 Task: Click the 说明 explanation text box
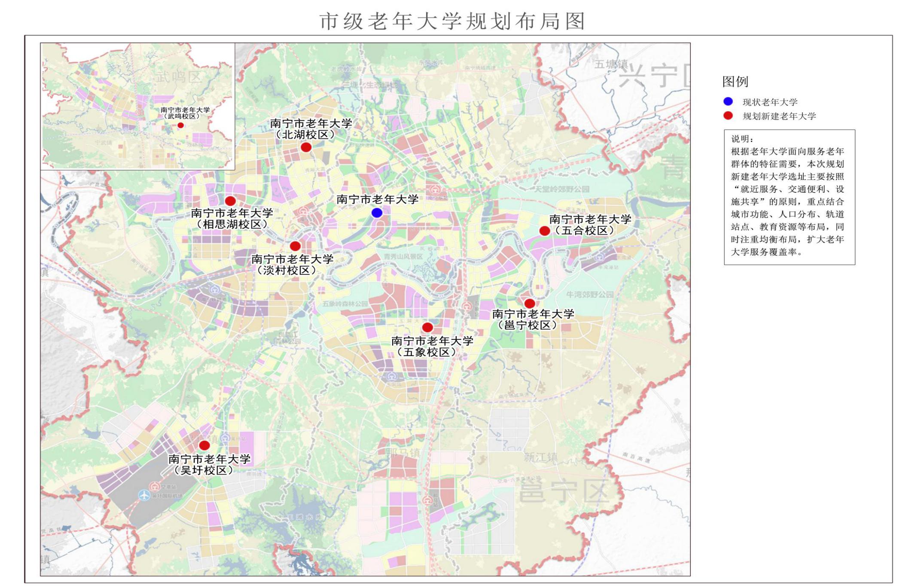tap(789, 197)
